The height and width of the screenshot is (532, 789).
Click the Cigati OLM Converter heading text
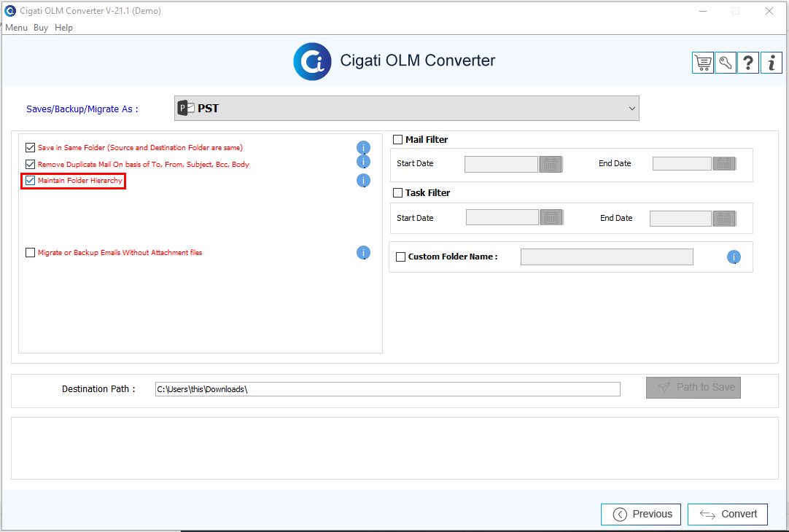(x=418, y=60)
